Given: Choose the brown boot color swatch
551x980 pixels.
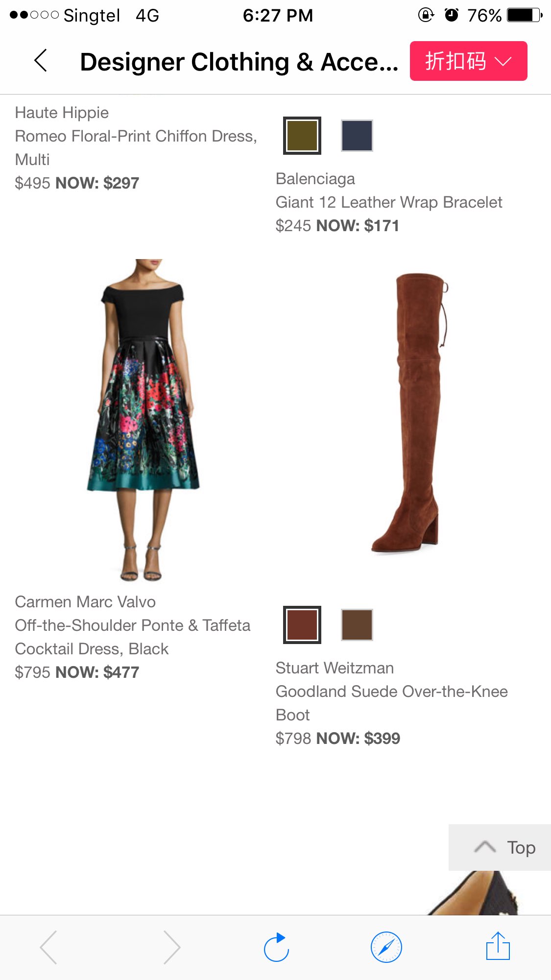Looking at the screenshot, I should point(357,625).
